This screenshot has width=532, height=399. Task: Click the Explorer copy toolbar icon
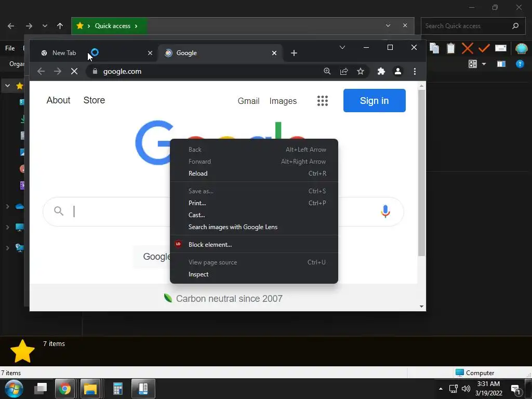point(434,48)
